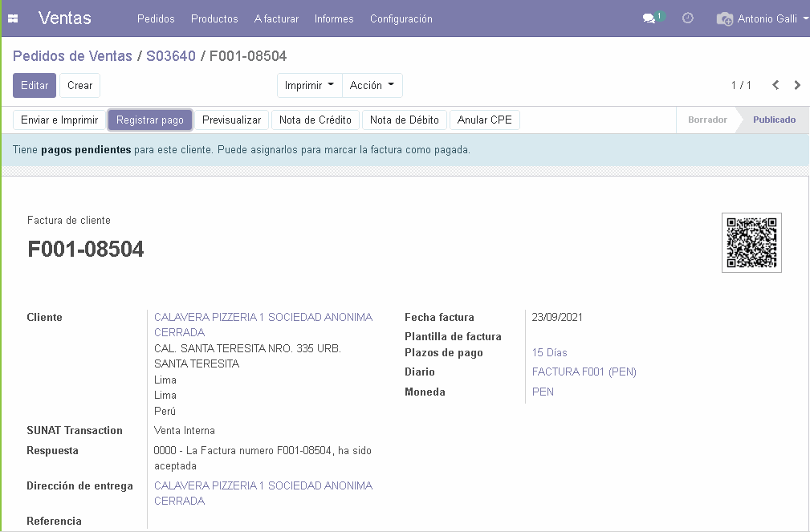Image resolution: width=810 pixels, height=532 pixels.
Task: Expand the Imprimir dropdown
Action: (x=309, y=85)
